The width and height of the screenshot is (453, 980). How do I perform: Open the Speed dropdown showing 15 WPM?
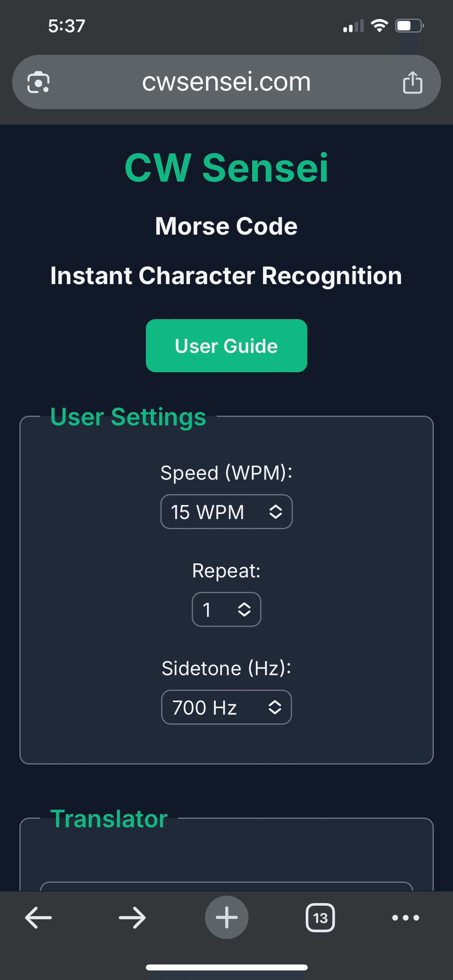pyautogui.click(x=226, y=512)
